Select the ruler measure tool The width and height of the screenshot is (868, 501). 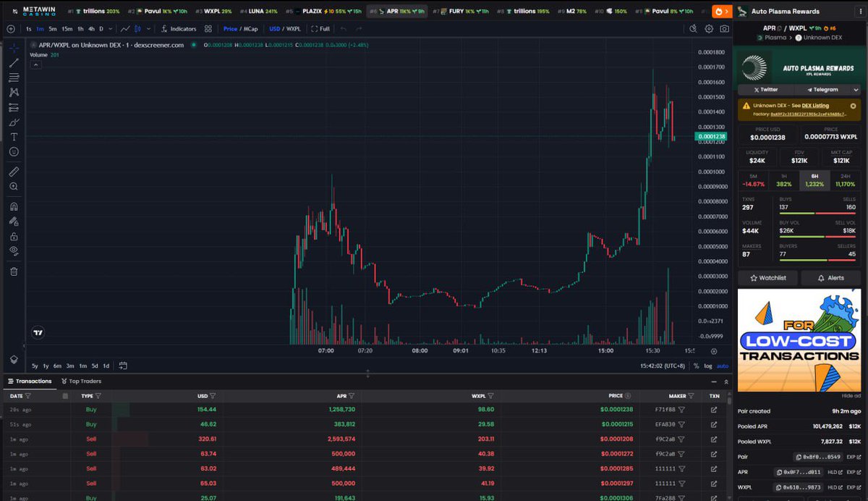coord(14,172)
